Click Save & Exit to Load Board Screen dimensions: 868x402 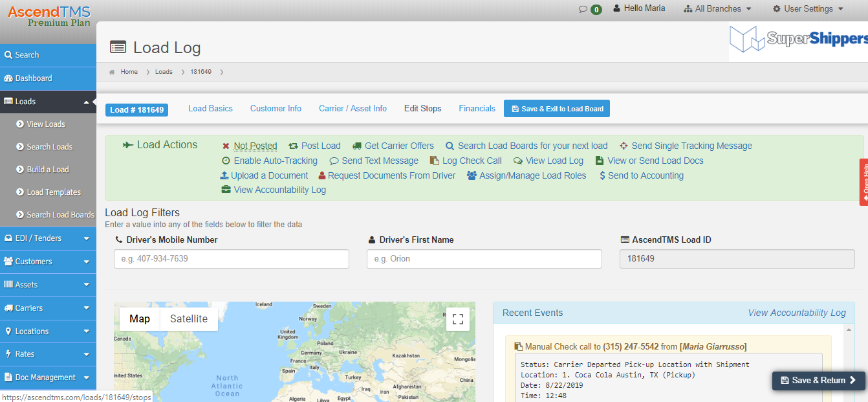(x=556, y=109)
